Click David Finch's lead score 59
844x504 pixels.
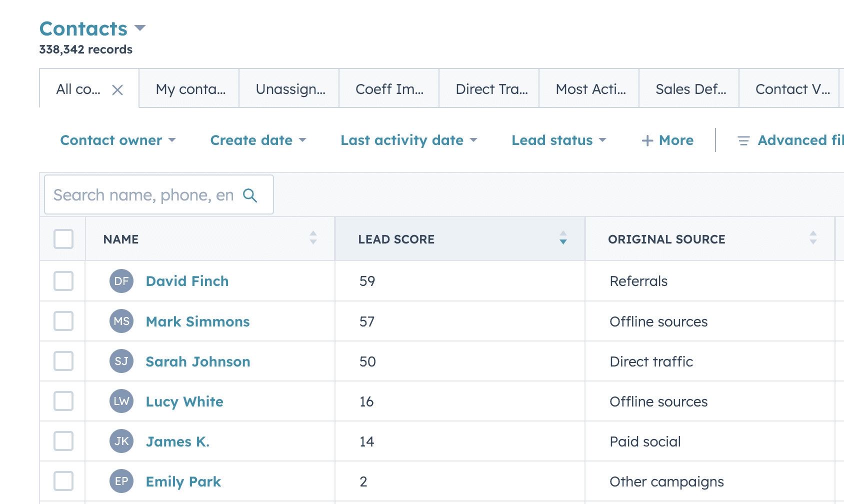pyautogui.click(x=367, y=281)
